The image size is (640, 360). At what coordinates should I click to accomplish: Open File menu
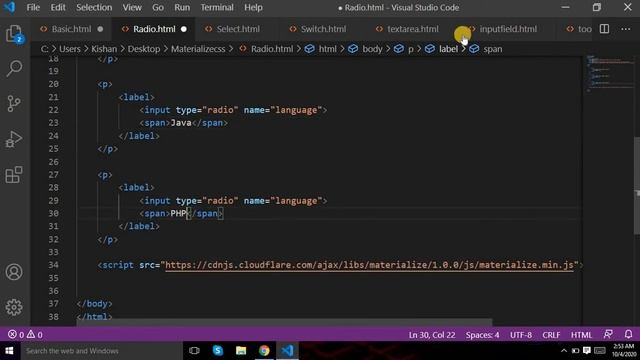point(33,7)
